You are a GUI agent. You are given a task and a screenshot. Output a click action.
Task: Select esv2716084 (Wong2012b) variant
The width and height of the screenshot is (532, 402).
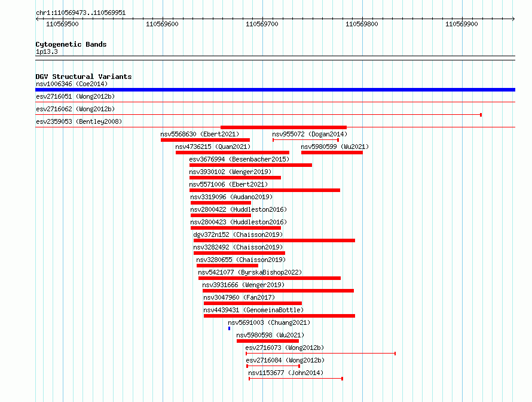tap(285, 360)
